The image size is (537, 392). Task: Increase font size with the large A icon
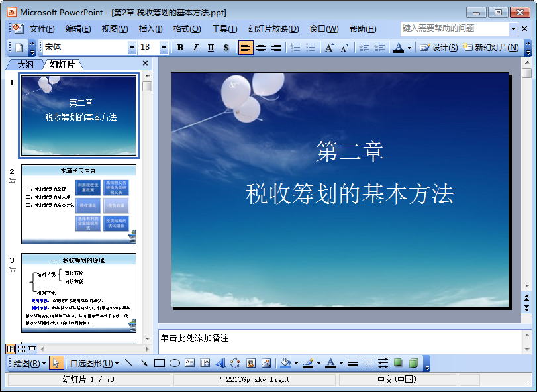point(330,47)
